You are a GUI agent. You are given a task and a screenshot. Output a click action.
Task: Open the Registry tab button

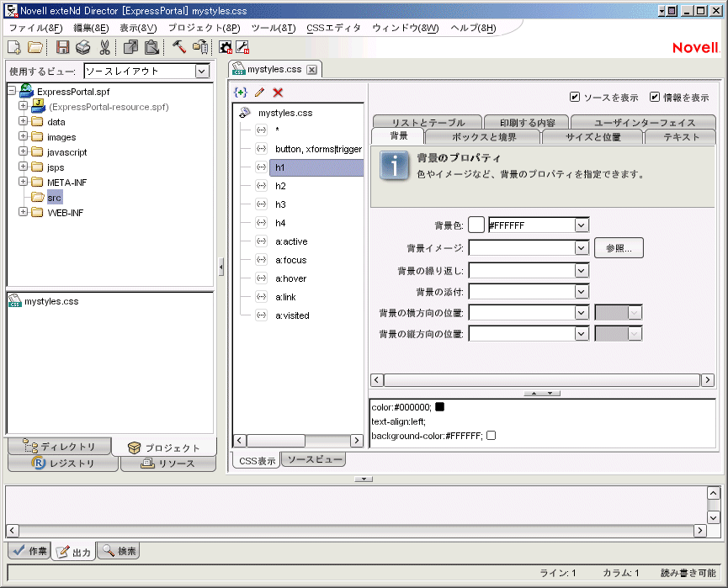pyautogui.click(x=63, y=464)
